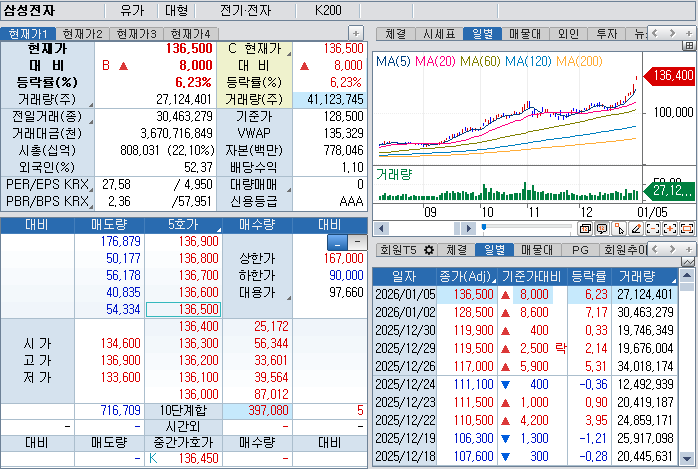Open the lower 체결 tab beside 회원T5

click(x=456, y=250)
